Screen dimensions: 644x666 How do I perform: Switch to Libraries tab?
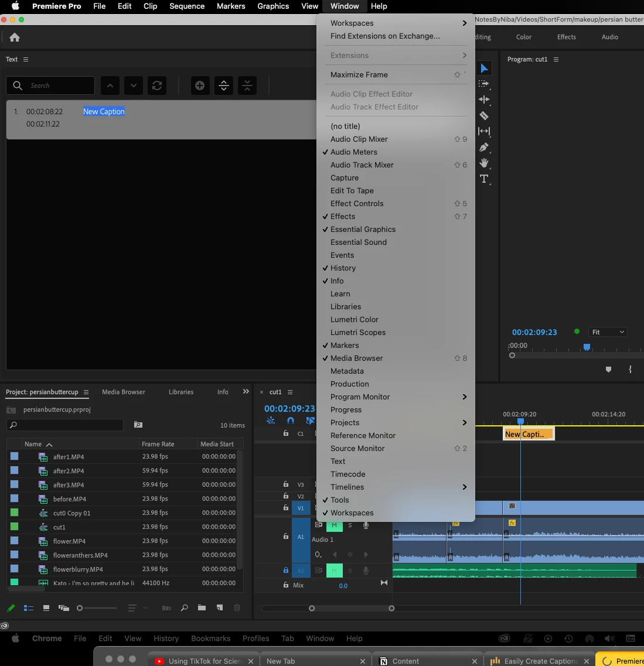coord(181,392)
